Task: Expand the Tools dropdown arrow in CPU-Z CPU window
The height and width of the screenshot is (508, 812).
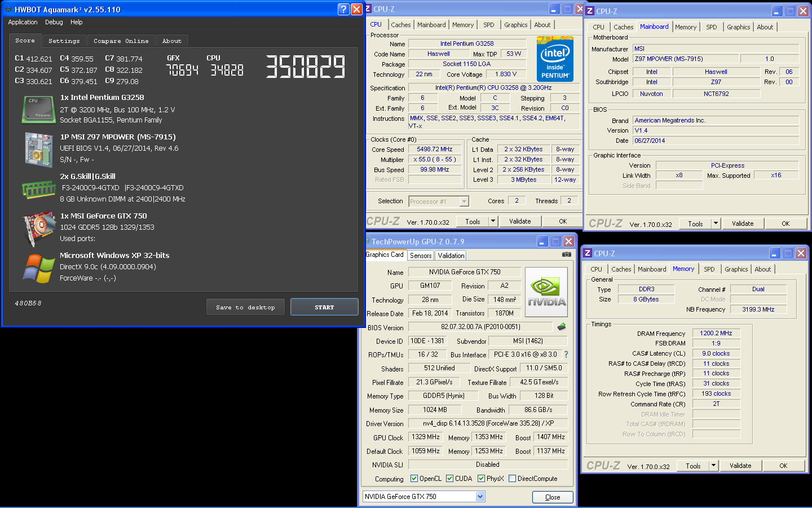Action: pos(493,221)
